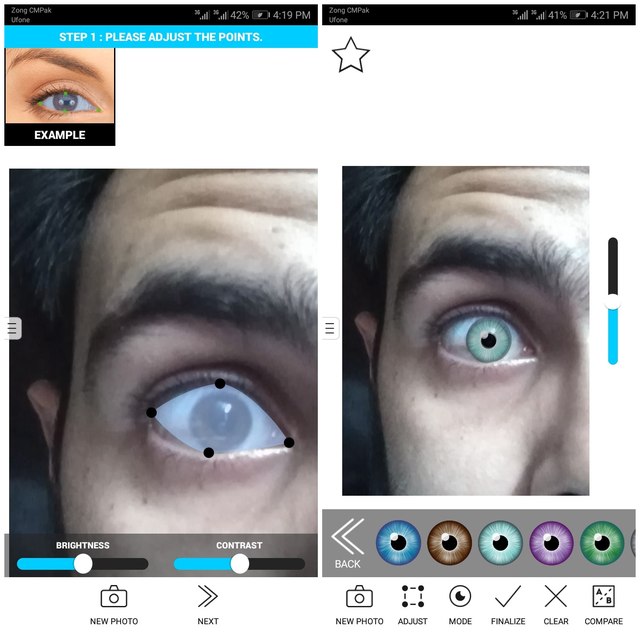Select the top eyelid control point
Screen dimensions: 640x636
click(220, 383)
